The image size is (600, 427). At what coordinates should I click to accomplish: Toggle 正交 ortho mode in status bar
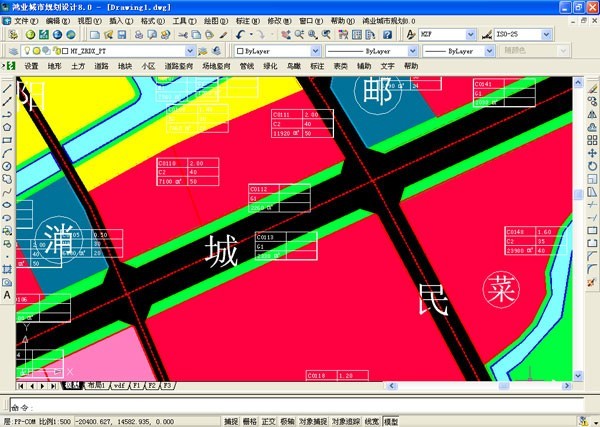268,421
